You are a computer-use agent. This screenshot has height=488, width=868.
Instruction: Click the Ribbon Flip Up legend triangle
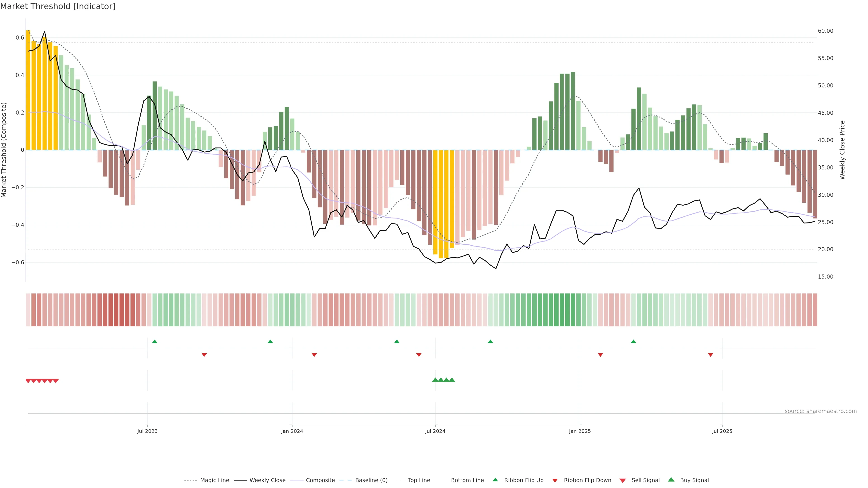pos(495,480)
